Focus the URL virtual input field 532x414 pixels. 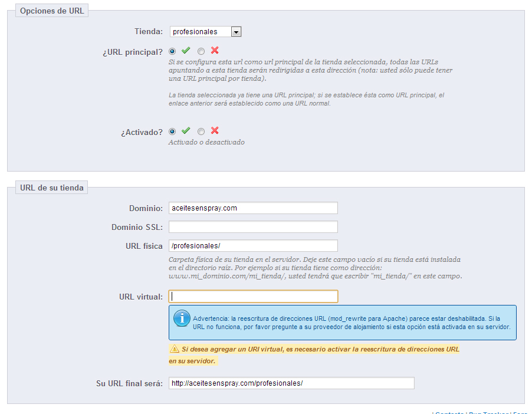point(253,296)
